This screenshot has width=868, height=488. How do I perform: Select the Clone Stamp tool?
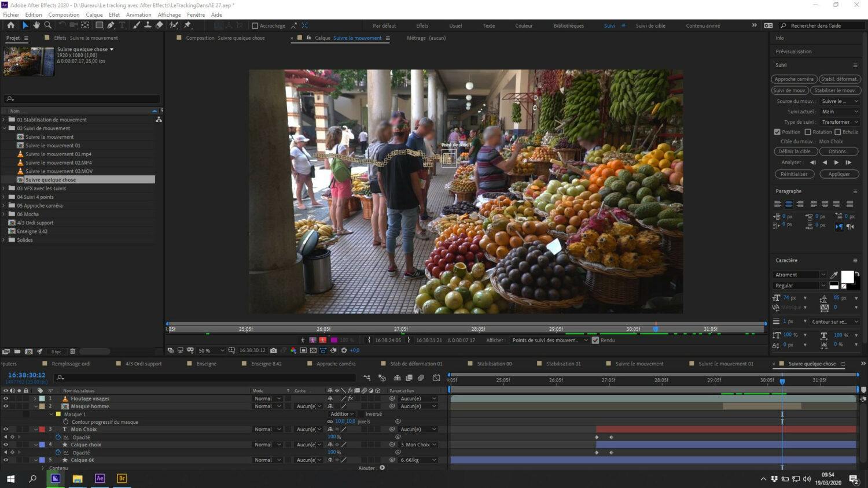coord(148,25)
